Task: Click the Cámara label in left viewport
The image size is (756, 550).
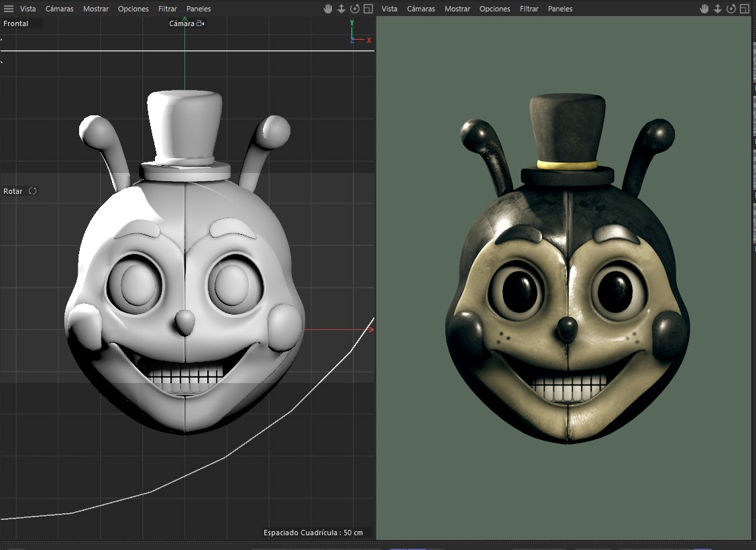Action: coord(182,23)
